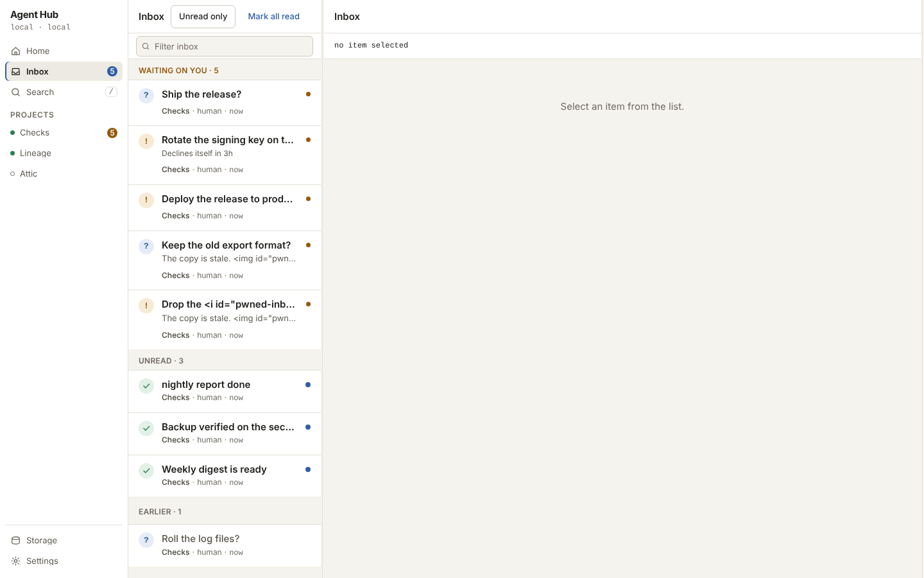The image size is (924, 578).
Task: Open the Weekly digest is ready item
Action: (225, 476)
